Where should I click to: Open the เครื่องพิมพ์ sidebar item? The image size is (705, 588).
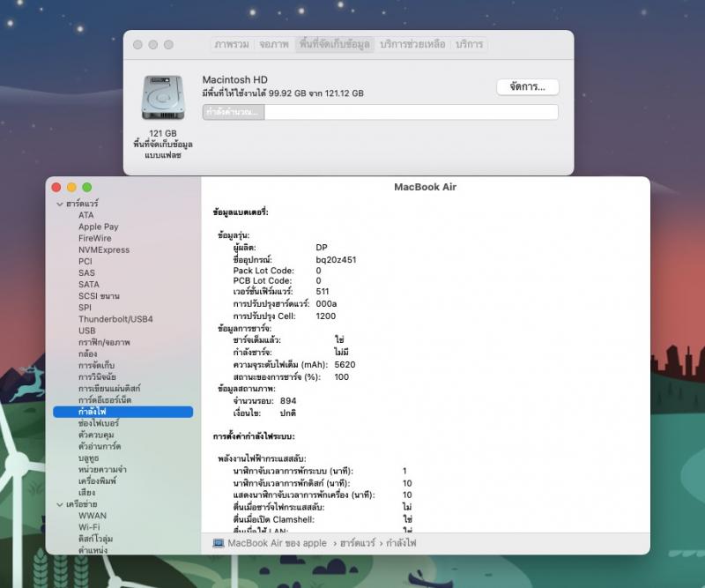[97, 481]
